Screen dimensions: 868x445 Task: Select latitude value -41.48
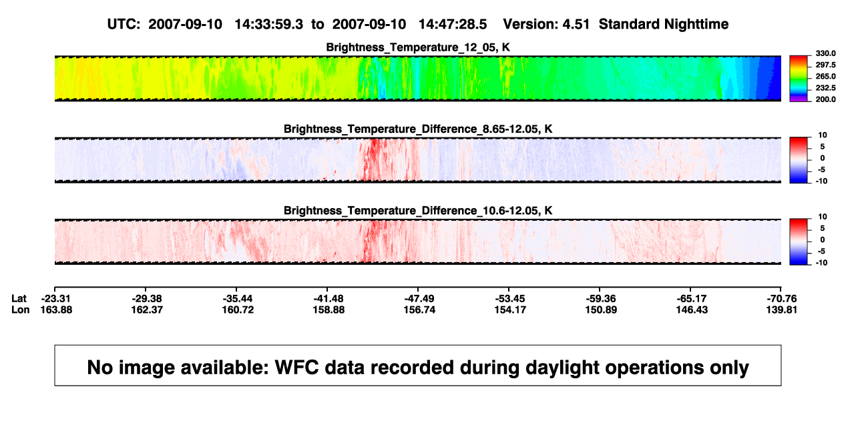click(x=329, y=298)
